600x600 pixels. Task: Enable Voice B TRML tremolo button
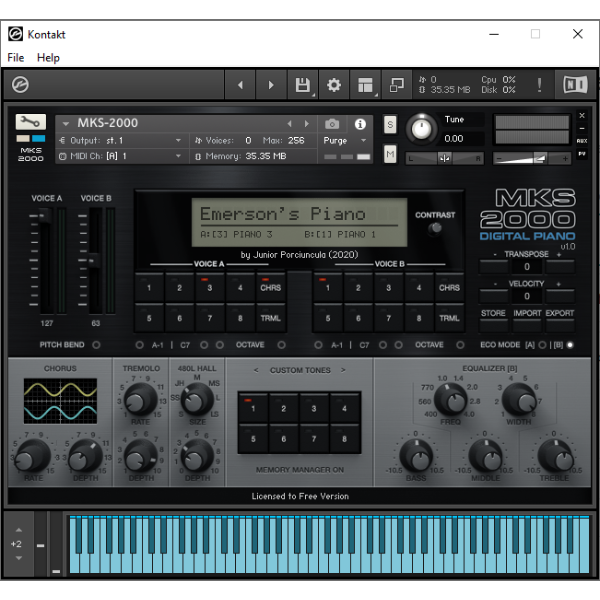click(449, 318)
